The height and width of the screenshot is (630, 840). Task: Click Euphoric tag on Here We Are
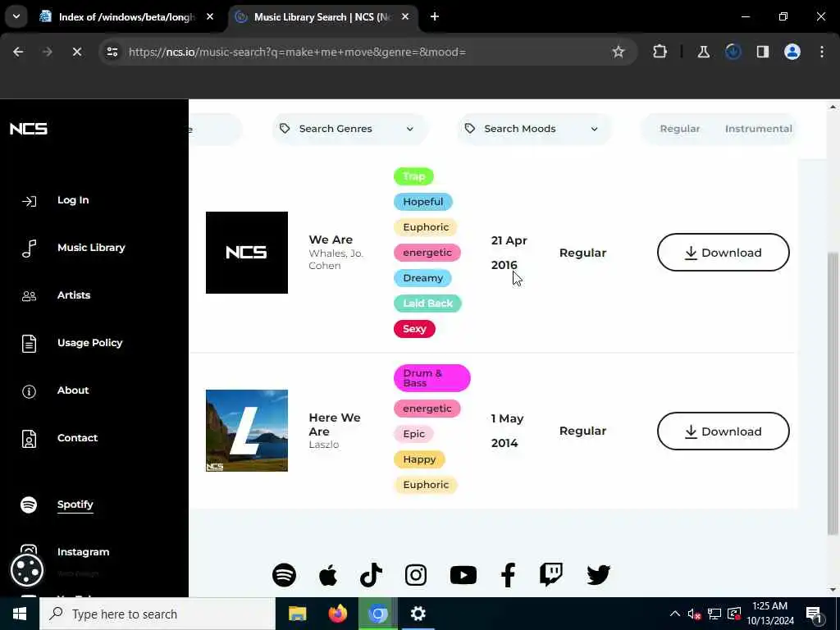[x=426, y=485]
